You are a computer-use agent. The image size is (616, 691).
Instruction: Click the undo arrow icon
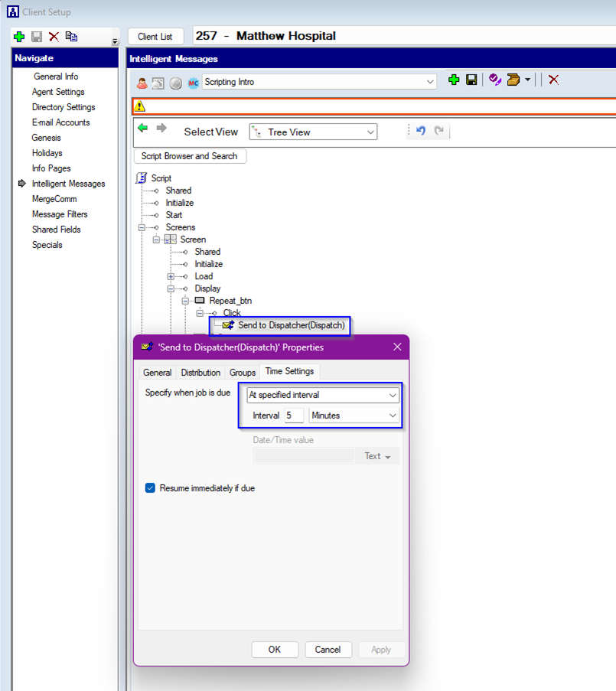tap(420, 131)
